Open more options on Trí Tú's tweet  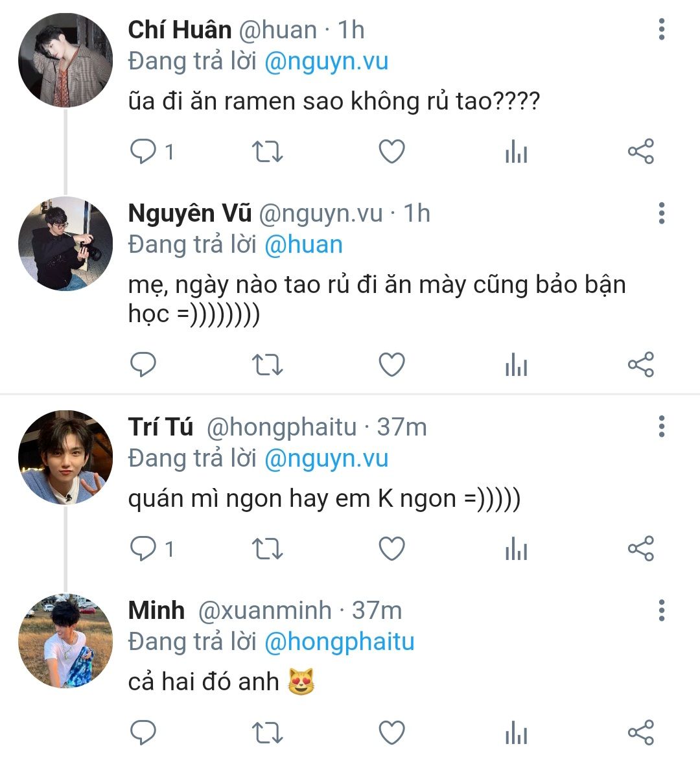(661, 426)
